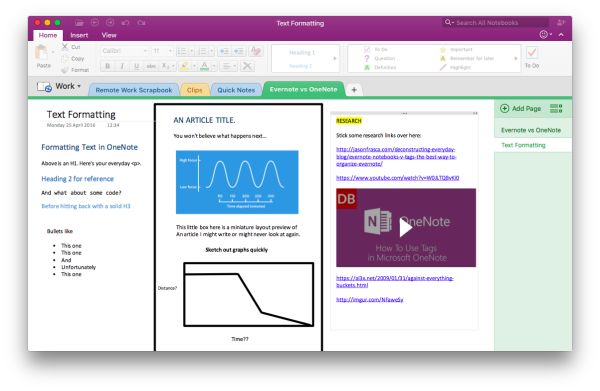Screen dimensions: 600x391
Task: Apply italic formatting
Action: (122, 66)
